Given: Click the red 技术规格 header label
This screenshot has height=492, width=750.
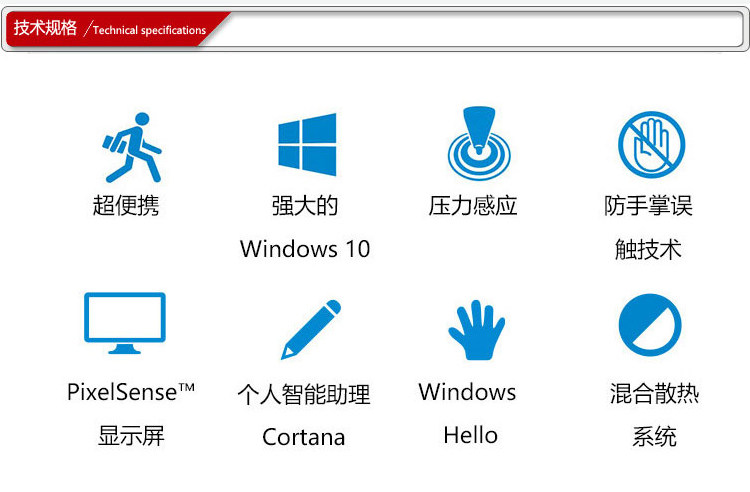Looking at the screenshot, I should pyautogui.click(x=45, y=28).
